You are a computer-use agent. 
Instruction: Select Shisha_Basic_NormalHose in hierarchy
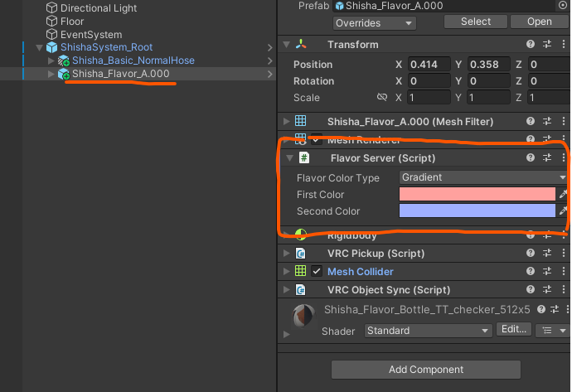pos(133,60)
